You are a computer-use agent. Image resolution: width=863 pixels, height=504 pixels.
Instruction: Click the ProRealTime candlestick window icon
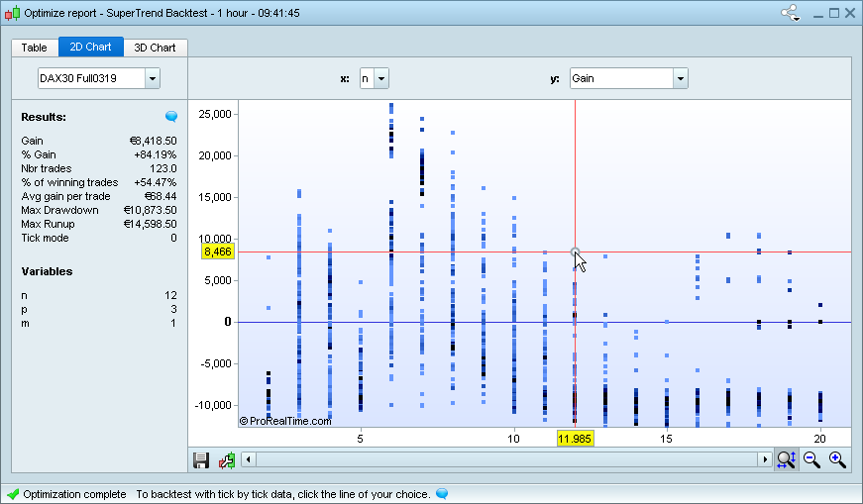pyautogui.click(x=12, y=13)
